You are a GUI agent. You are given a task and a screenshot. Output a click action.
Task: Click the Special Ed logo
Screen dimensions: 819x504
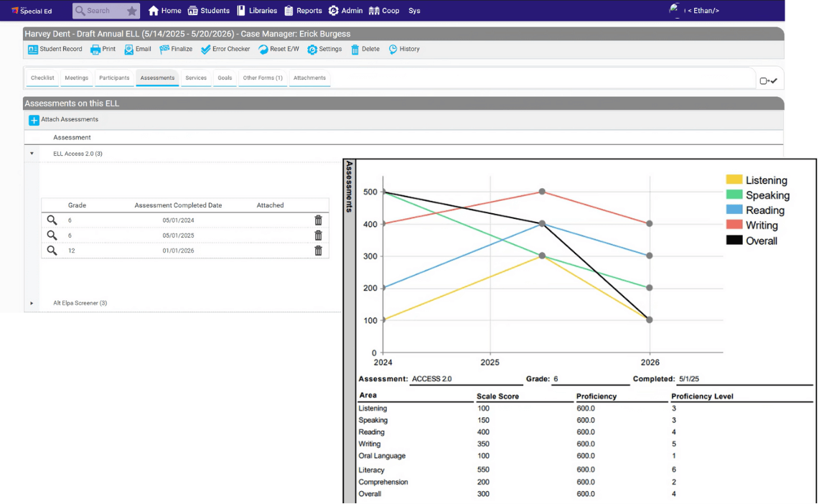[32, 11]
